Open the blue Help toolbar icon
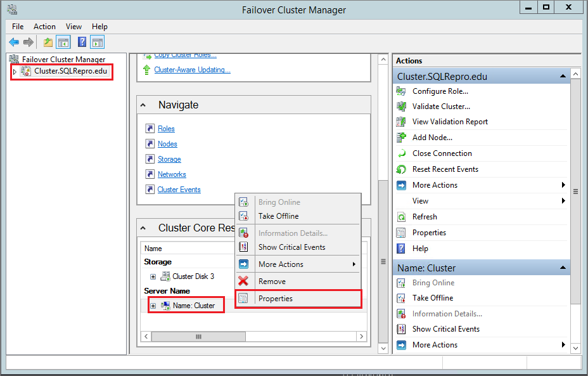 tap(82, 42)
